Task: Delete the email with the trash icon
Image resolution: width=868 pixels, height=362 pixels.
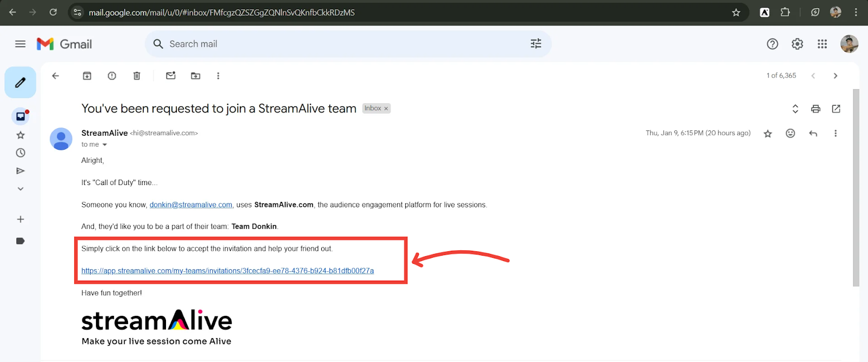Action: 137,76
